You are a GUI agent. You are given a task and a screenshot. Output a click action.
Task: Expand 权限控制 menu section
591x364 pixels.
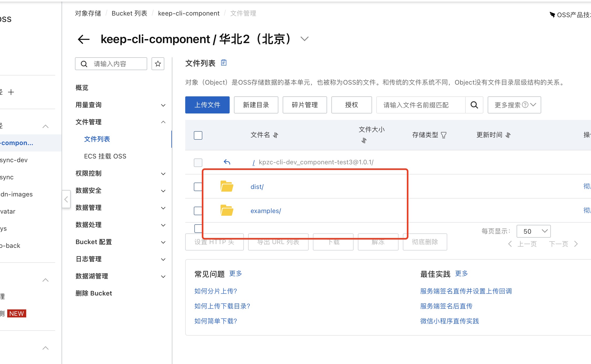163,174
